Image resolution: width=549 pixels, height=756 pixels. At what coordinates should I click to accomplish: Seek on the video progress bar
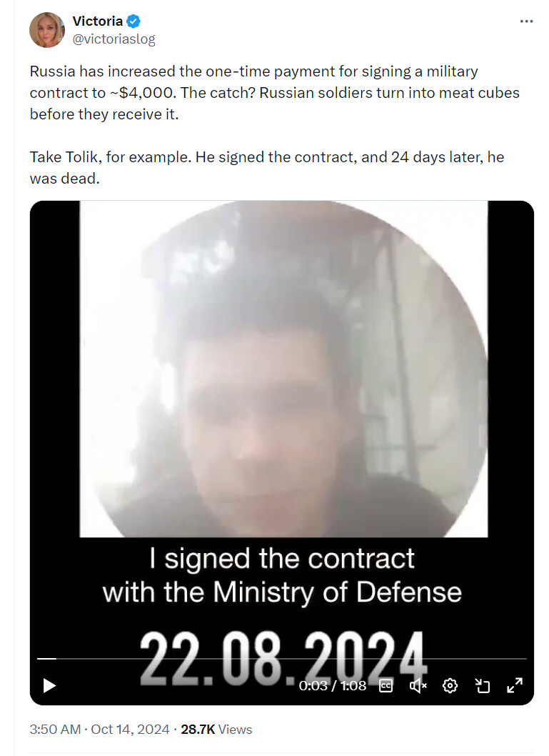pyautogui.click(x=282, y=658)
